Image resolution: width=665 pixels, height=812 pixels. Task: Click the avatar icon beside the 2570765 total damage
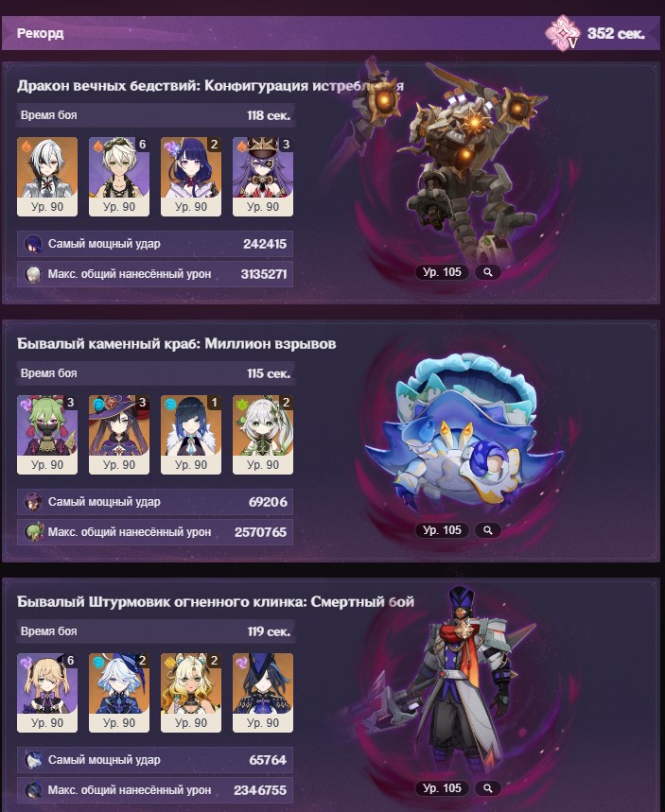pos(33,532)
